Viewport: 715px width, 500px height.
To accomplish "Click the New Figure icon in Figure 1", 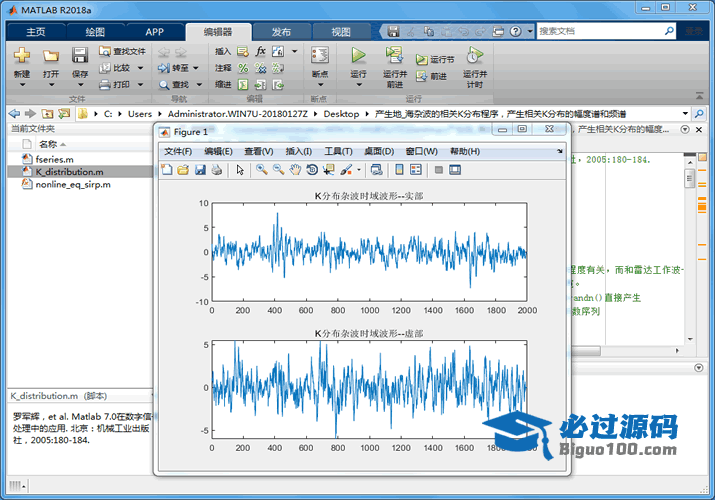I will pos(167,170).
